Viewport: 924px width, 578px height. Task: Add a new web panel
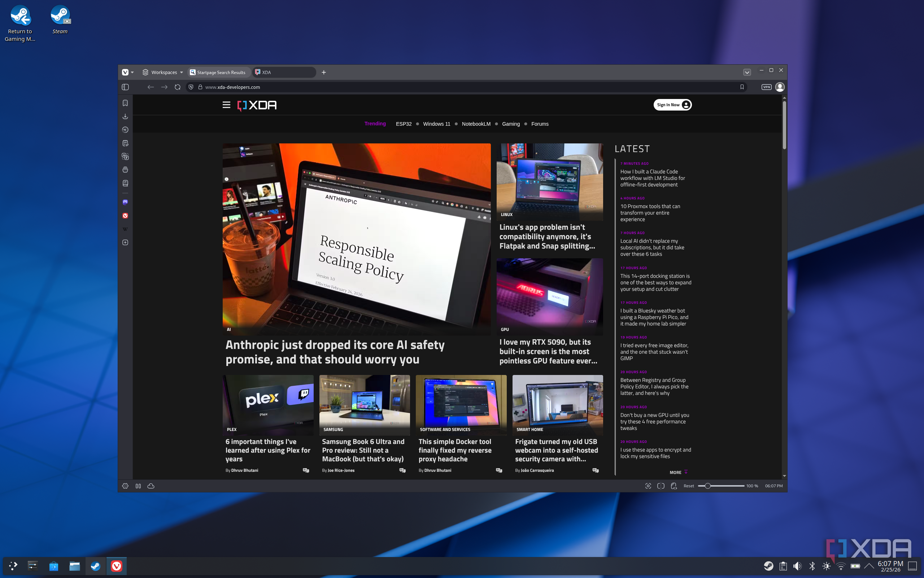(x=125, y=243)
